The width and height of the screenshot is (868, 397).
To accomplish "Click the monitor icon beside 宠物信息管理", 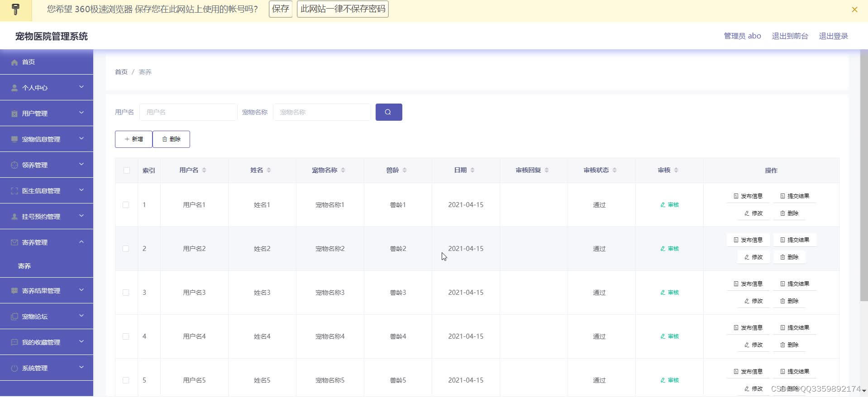I will pyautogui.click(x=14, y=139).
